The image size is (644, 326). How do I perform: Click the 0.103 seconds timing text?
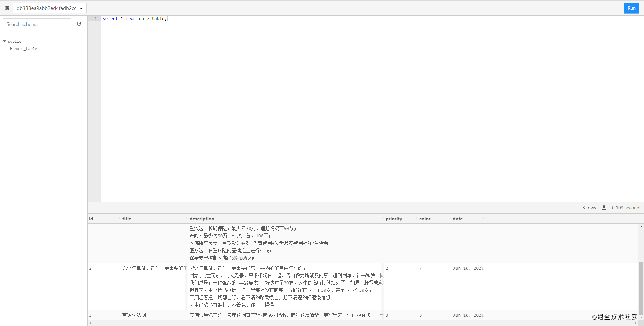626,208
